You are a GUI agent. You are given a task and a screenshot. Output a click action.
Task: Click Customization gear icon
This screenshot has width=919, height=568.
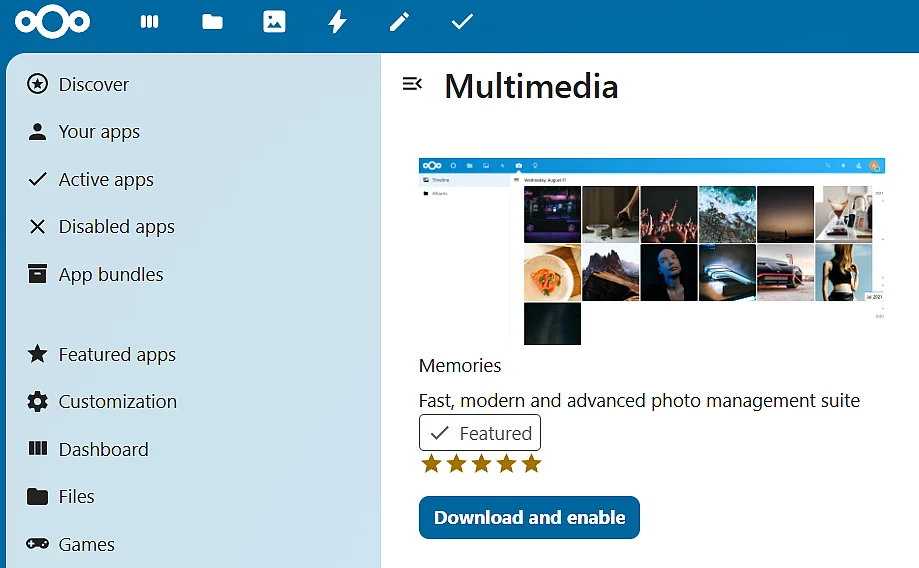tap(38, 402)
